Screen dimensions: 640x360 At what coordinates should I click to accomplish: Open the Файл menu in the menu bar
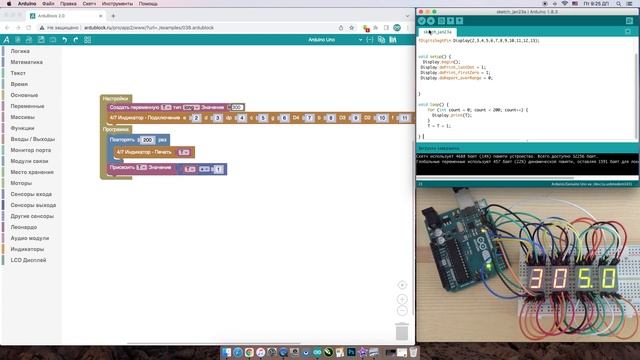48,3
